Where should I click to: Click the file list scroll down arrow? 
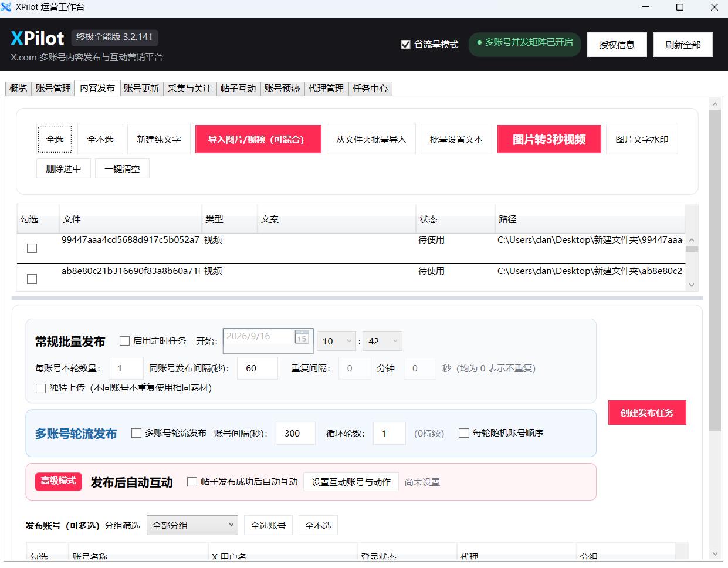692,285
